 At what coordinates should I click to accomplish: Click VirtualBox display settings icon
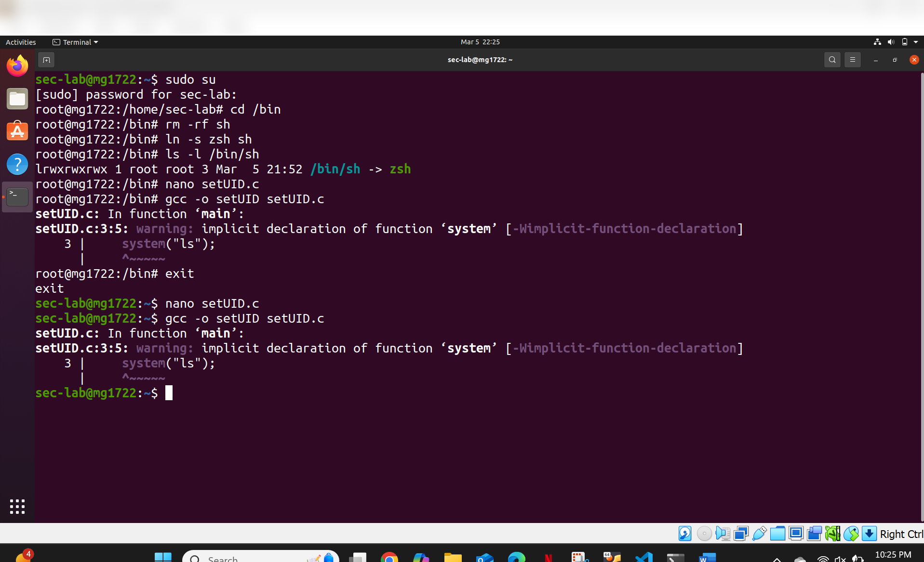(x=796, y=534)
